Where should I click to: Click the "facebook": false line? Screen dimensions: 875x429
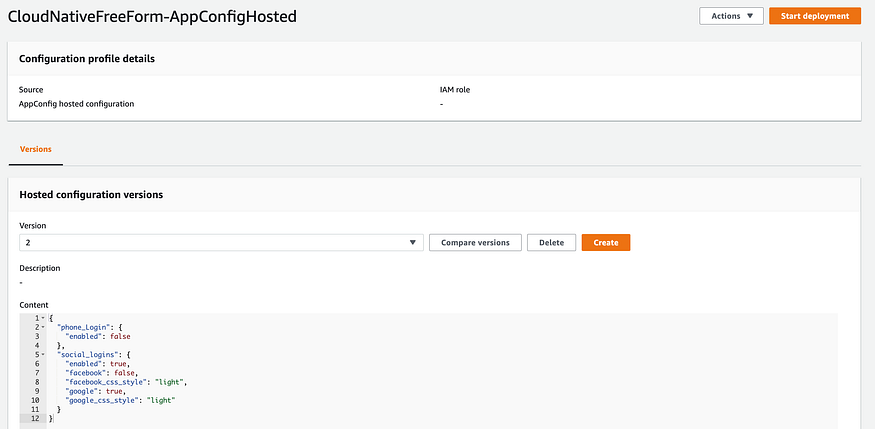pyautogui.click(x=102, y=373)
